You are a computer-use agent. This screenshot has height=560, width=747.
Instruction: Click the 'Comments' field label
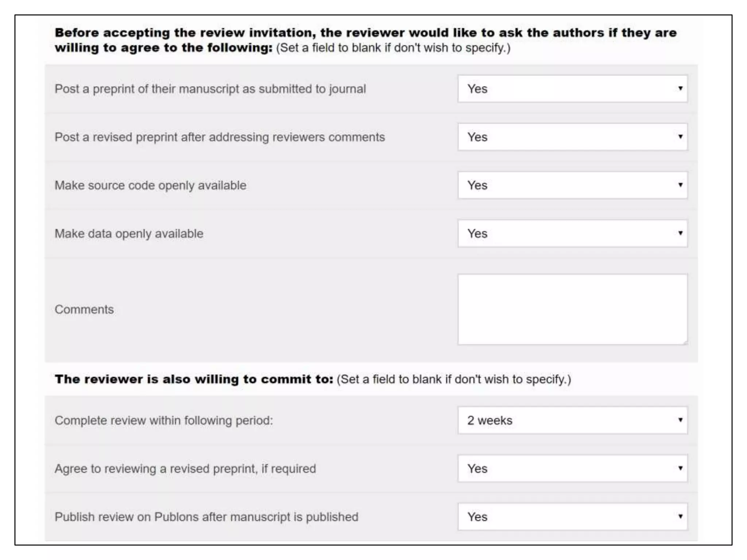84,310
